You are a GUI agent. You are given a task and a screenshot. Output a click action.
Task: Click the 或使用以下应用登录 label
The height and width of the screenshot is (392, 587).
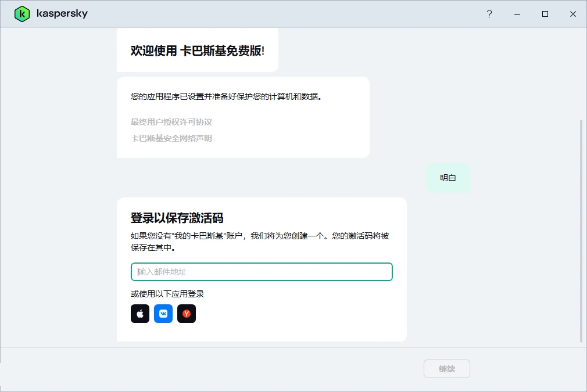click(167, 294)
